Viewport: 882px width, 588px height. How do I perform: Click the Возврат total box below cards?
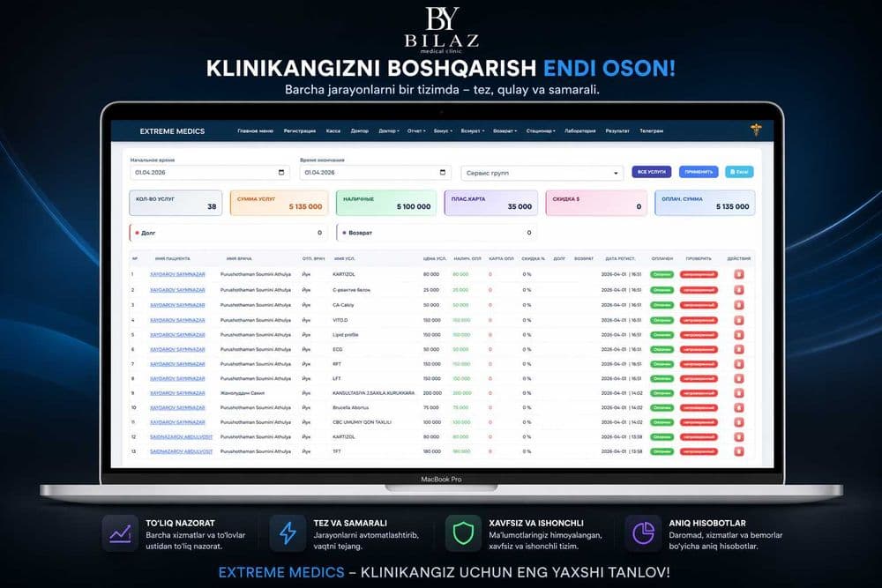[436, 233]
